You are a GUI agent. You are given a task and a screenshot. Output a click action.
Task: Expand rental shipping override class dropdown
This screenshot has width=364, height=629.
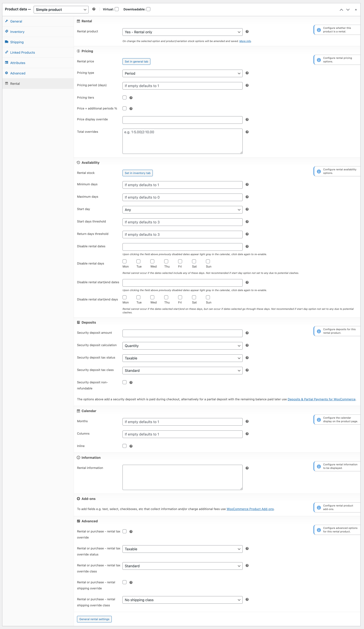(182, 600)
